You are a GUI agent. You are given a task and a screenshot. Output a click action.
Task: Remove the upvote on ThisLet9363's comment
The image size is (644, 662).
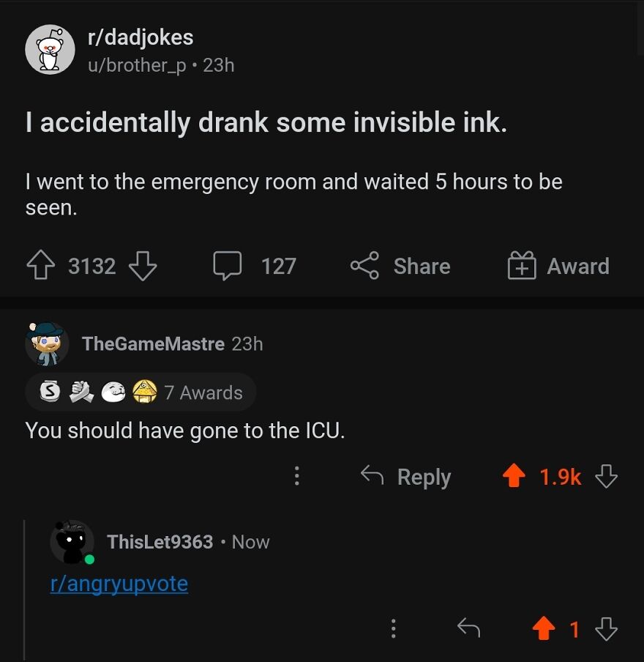[544, 629]
